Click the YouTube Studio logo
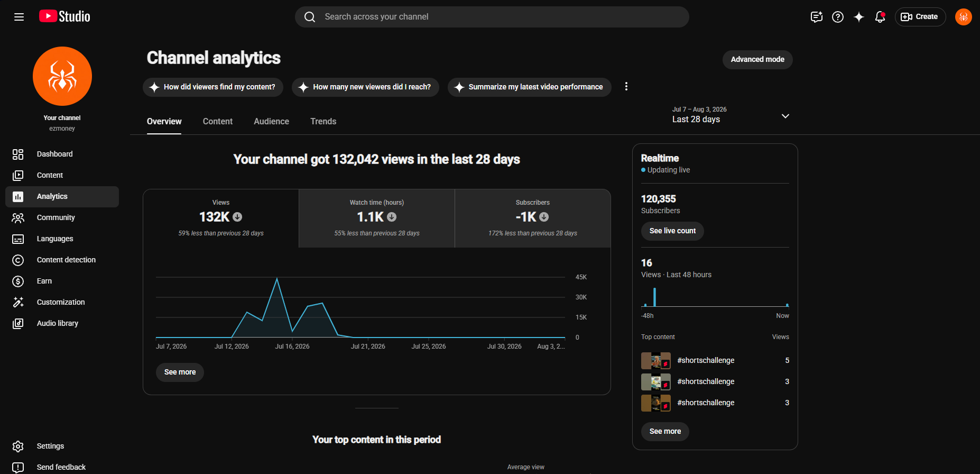980x474 pixels. (x=64, y=16)
